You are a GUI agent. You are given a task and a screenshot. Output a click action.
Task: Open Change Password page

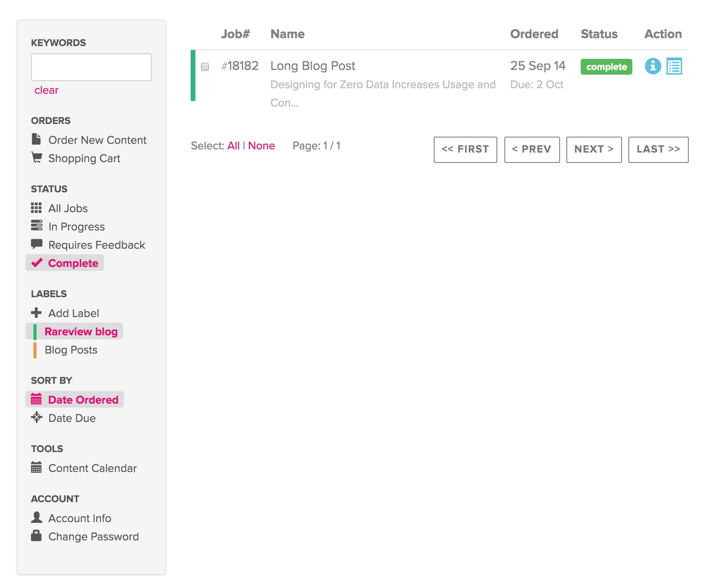click(x=94, y=536)
